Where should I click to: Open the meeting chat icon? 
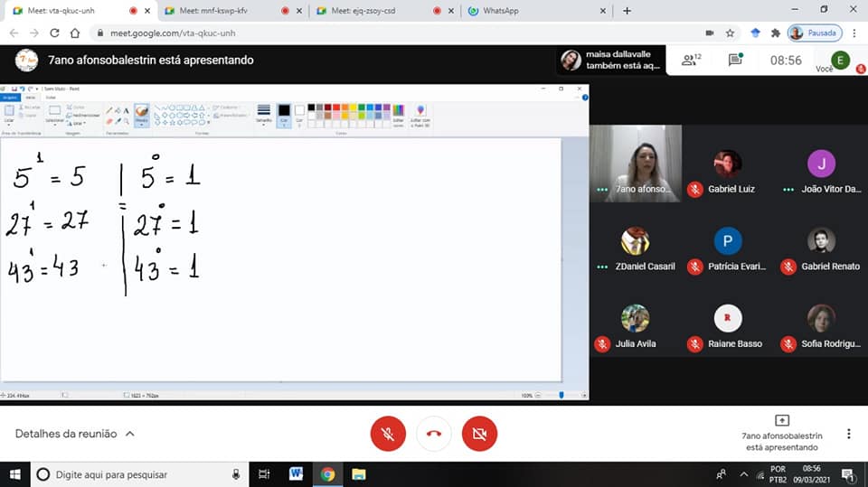tap(736, 61)
